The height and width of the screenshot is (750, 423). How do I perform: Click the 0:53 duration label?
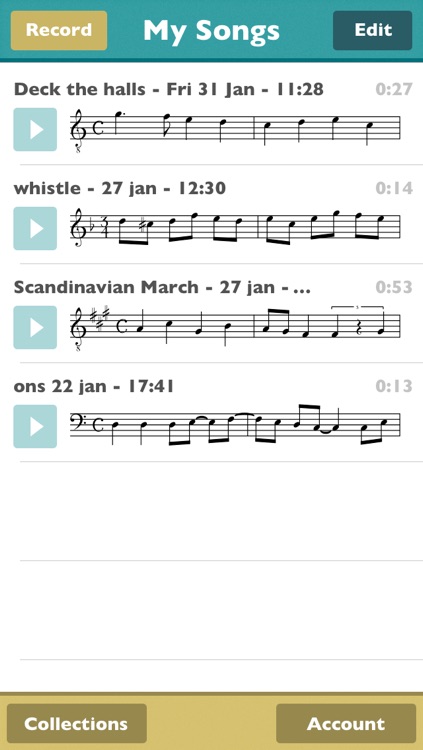(393, 287)
